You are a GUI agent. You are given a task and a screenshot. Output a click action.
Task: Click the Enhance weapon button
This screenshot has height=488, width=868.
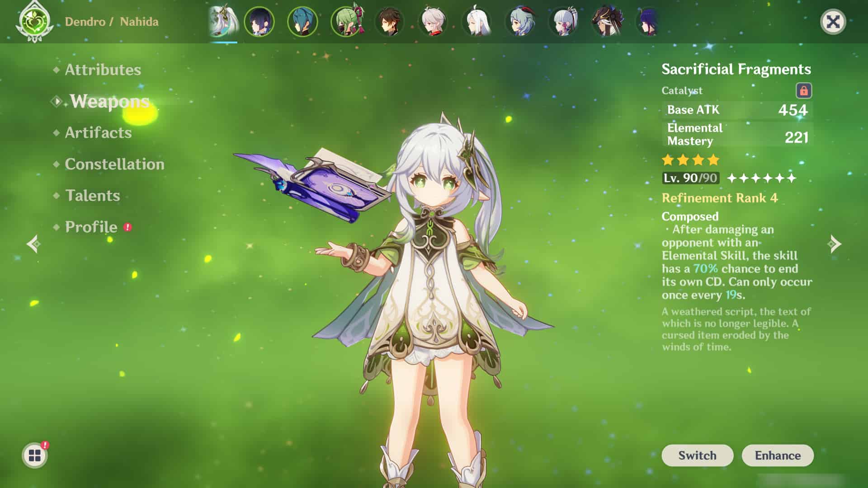point(778,455)
